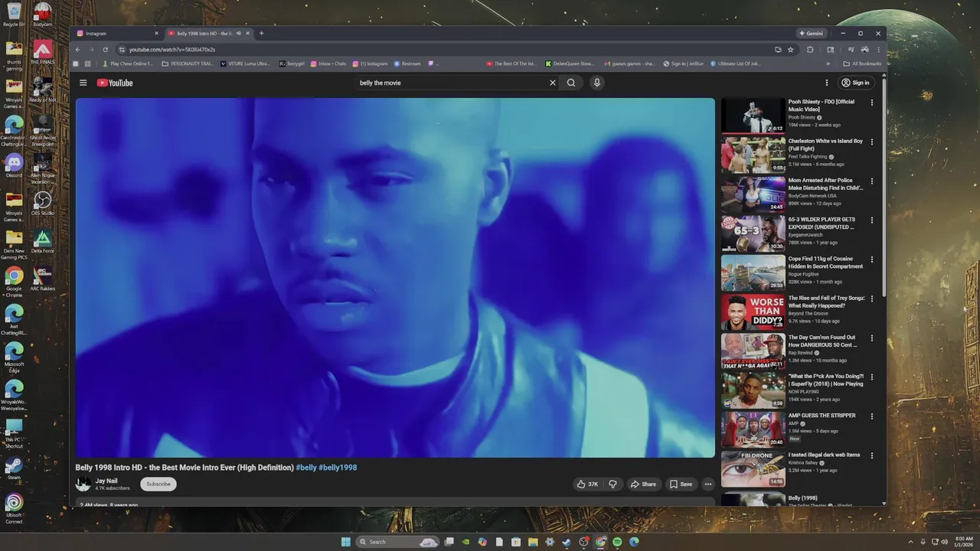Open options for Charleston White video
Image resolution: width=980 pixels, height=551 pixels.
[x=871, y=142]
